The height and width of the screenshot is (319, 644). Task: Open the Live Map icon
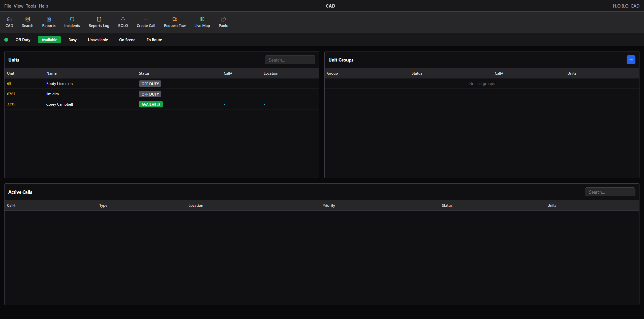tap(202, 19)
